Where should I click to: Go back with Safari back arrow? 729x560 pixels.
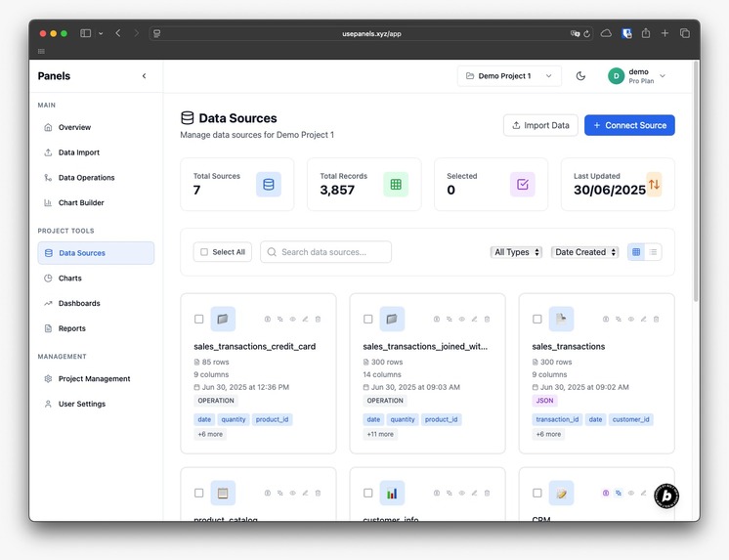[x=118, y=33]
